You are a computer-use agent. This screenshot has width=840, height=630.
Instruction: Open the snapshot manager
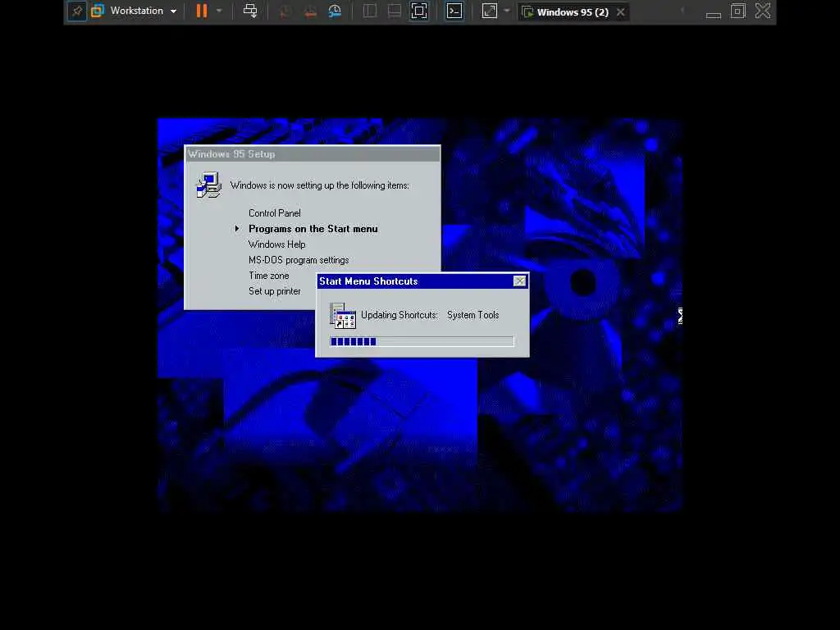[335, 11]
